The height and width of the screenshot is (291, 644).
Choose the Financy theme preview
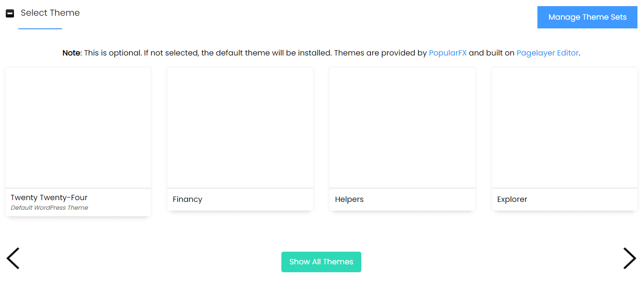(240, 128)
